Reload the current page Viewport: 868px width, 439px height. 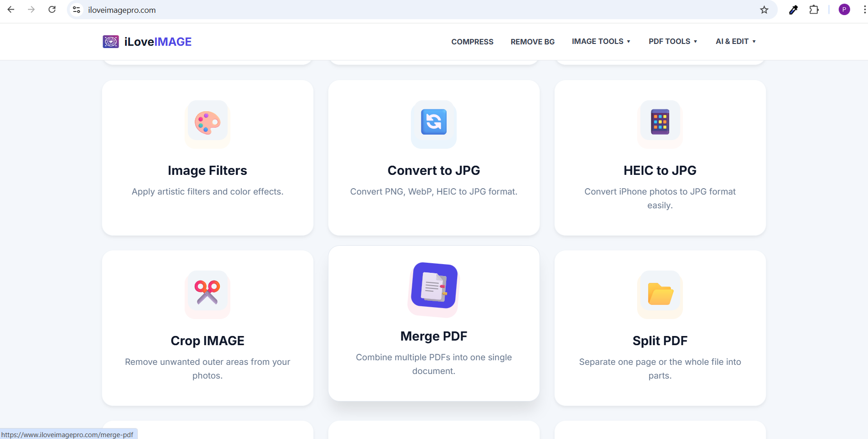click(x=52, y=9)
